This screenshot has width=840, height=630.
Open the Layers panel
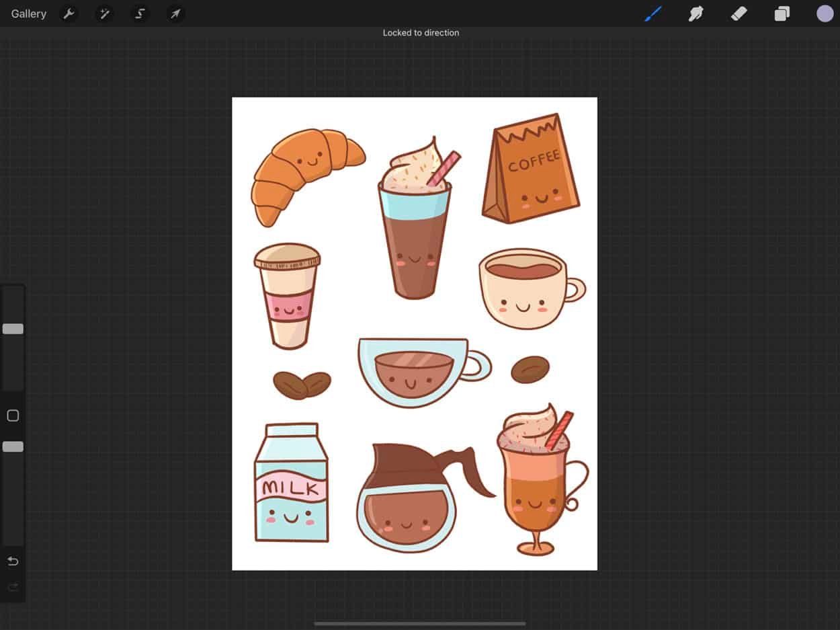[782, 13]
